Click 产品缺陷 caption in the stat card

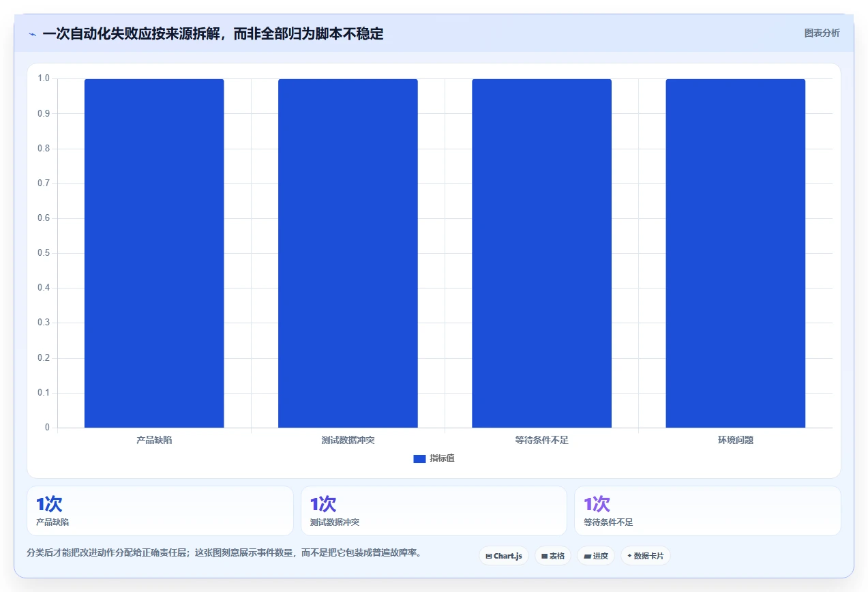tap(53, 522)
